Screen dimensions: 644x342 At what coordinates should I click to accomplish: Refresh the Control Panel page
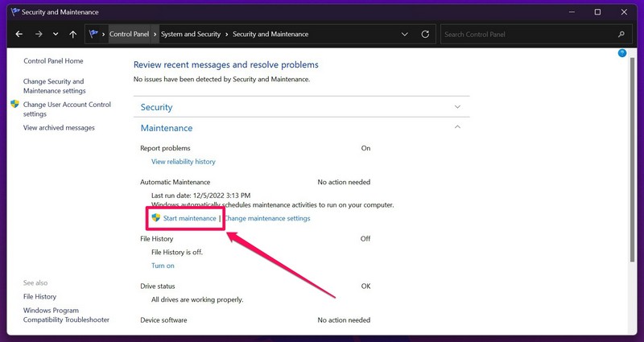tap(425, 35)
